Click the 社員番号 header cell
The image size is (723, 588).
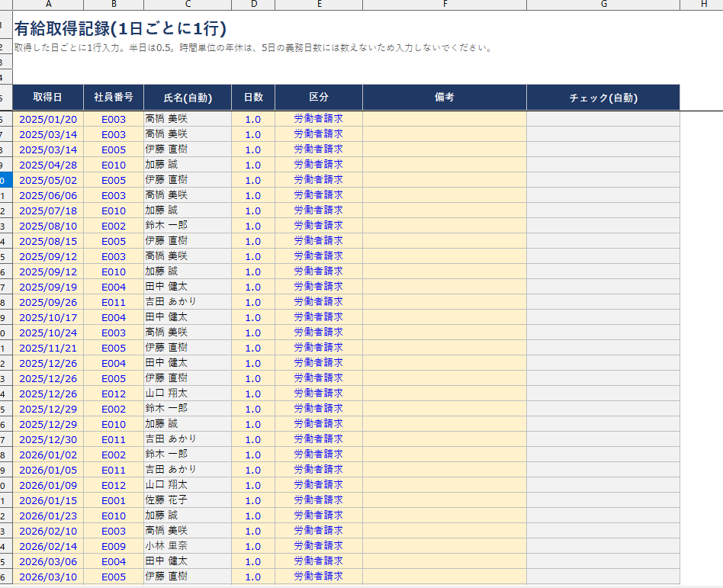point(114,98)
